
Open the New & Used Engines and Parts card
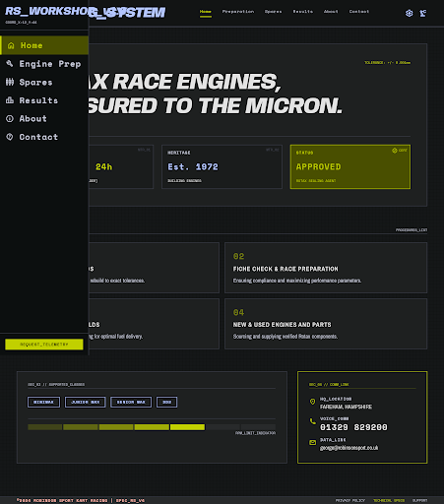(326, 324)
